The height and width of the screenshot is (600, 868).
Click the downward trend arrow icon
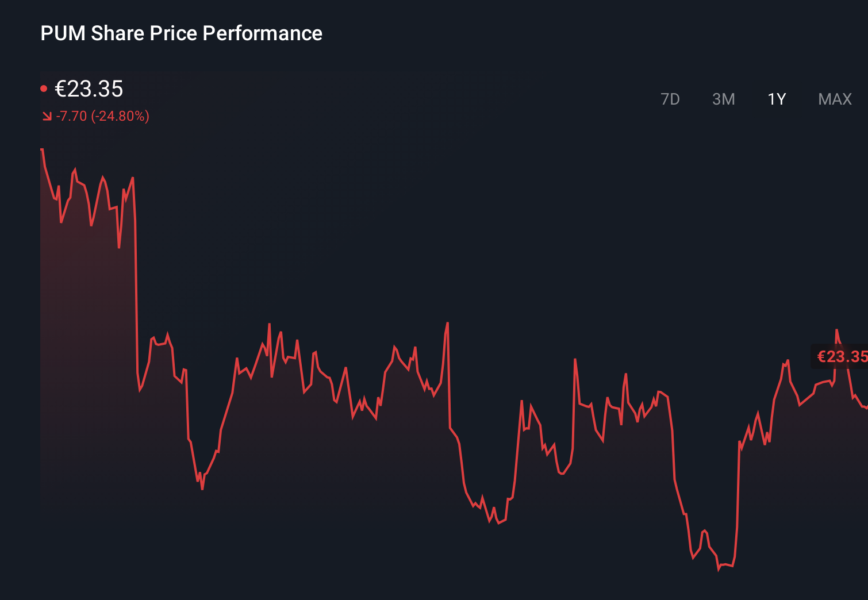coord(47,116)
